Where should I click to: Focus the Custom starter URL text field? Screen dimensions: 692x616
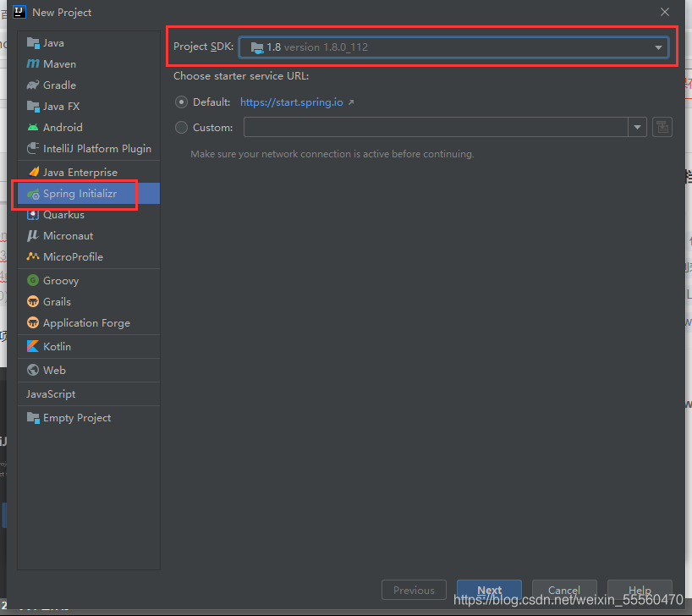[x=436, y=127]
